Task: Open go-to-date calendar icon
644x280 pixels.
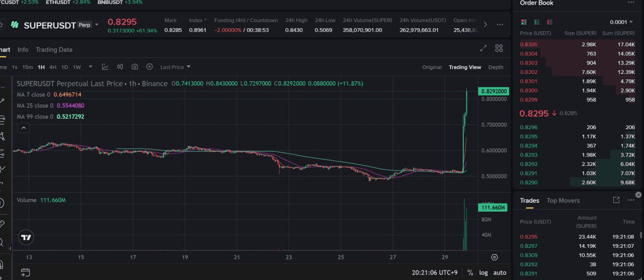Action: (x=25, y=272)
